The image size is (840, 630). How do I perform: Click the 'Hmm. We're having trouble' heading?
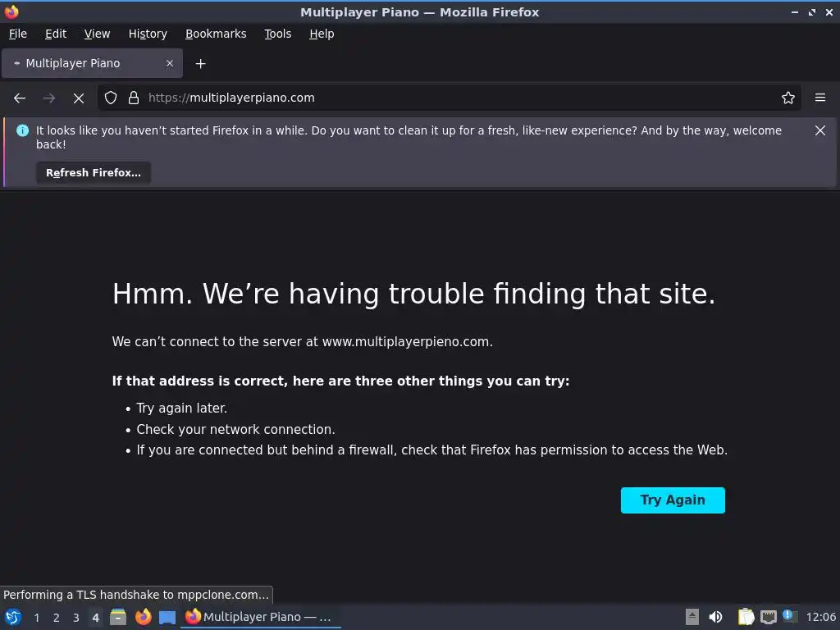pyautogui.click(x=413, y=294)
